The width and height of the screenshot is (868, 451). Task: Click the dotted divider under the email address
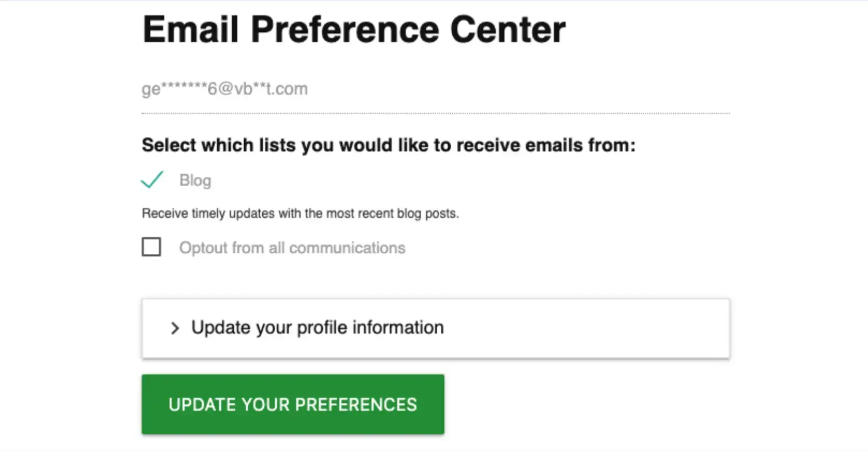coord(436,111)
